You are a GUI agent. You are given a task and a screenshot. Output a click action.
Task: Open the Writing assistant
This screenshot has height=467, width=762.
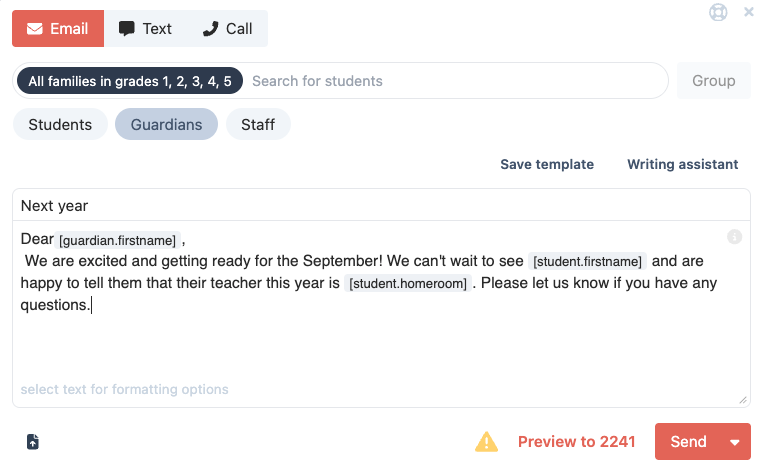click(682, 164)
